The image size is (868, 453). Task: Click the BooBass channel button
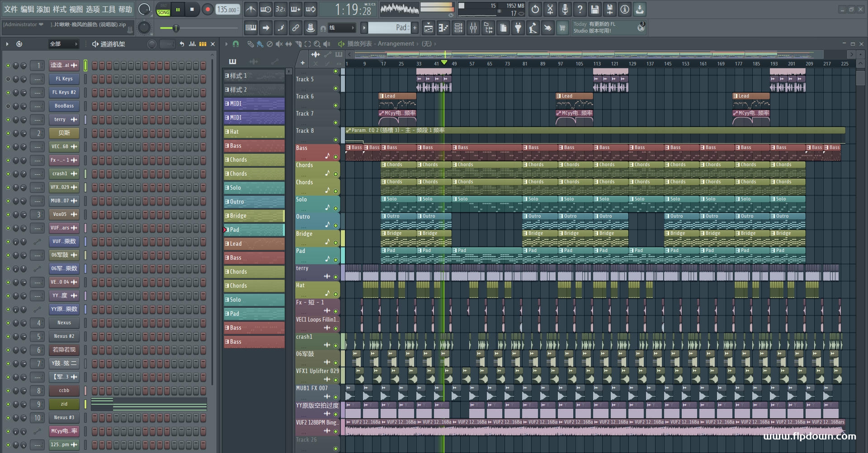[64, 106]
